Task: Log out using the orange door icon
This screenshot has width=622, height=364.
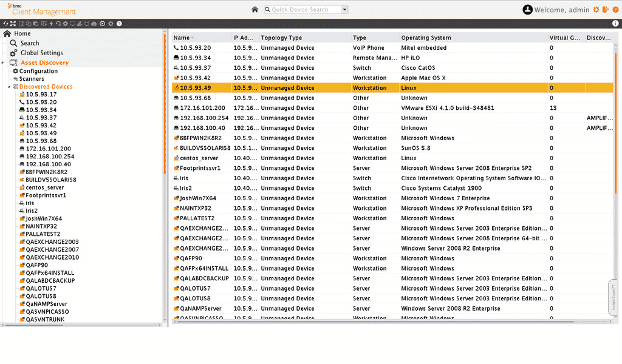Action: tap(606, 10)
